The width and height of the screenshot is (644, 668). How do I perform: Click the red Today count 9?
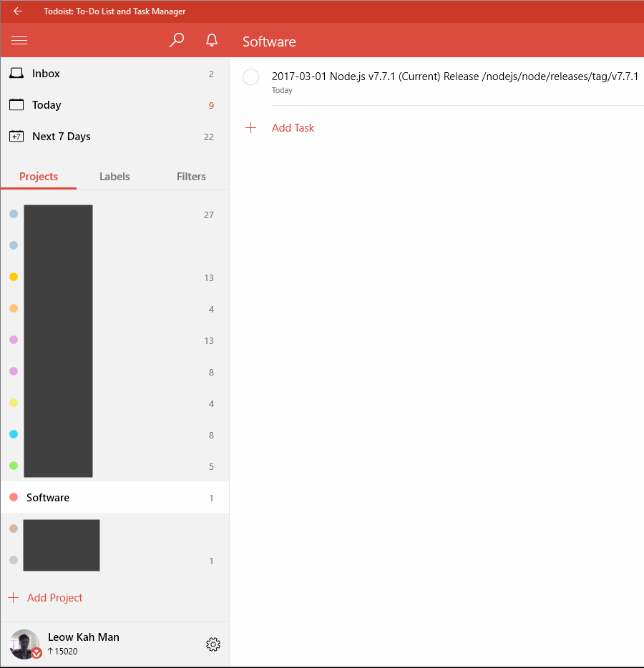point(211,106)
